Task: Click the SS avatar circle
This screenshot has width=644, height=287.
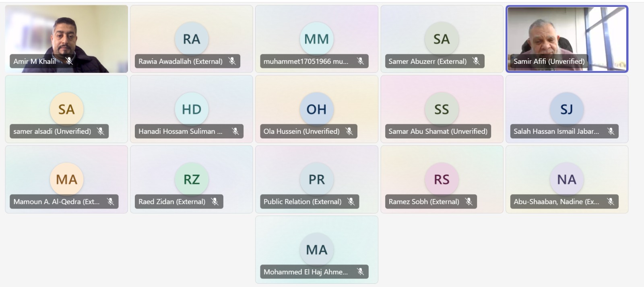Action: click(x=442, y=109)
